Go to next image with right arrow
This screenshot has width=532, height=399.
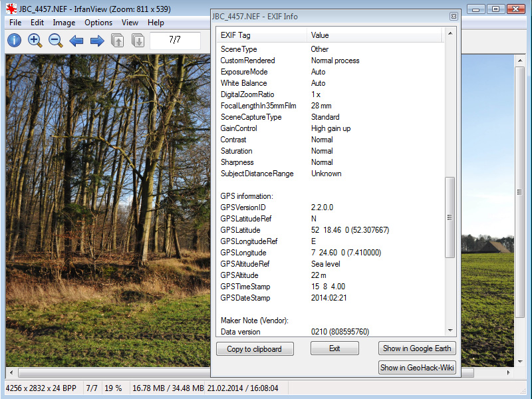coord(97,41)
